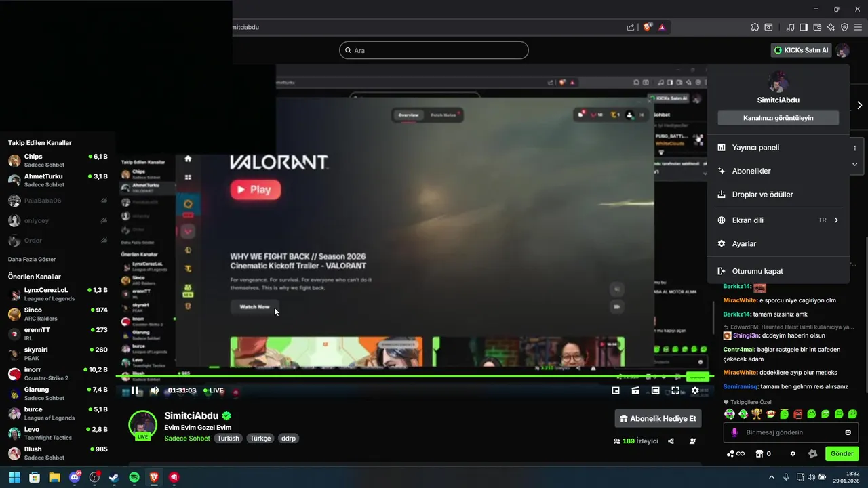Expand the list with Daha Fazla Göster
Viewport: 868px width, 488px height.
[32, 259]
